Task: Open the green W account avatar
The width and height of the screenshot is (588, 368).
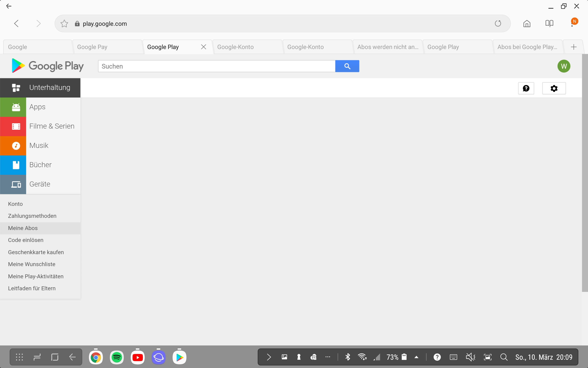Action: pyautogui.click(x=564, y=66)
